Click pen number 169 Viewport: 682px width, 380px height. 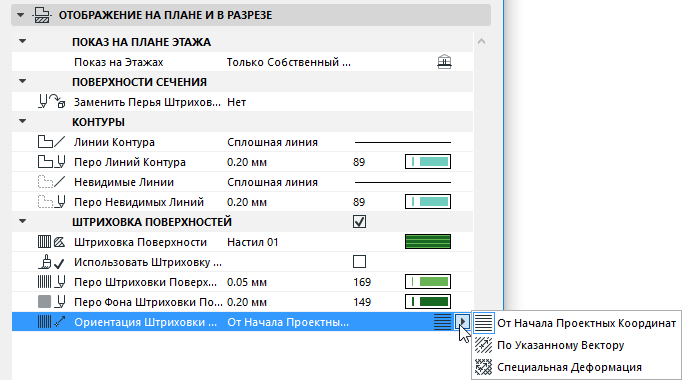click(x=362, y=282)
